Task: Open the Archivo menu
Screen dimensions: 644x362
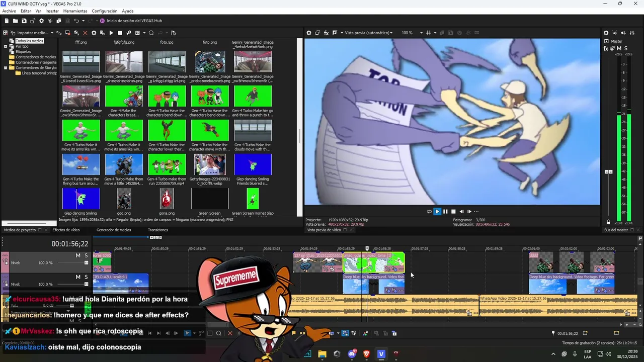Action: point(9,11)
